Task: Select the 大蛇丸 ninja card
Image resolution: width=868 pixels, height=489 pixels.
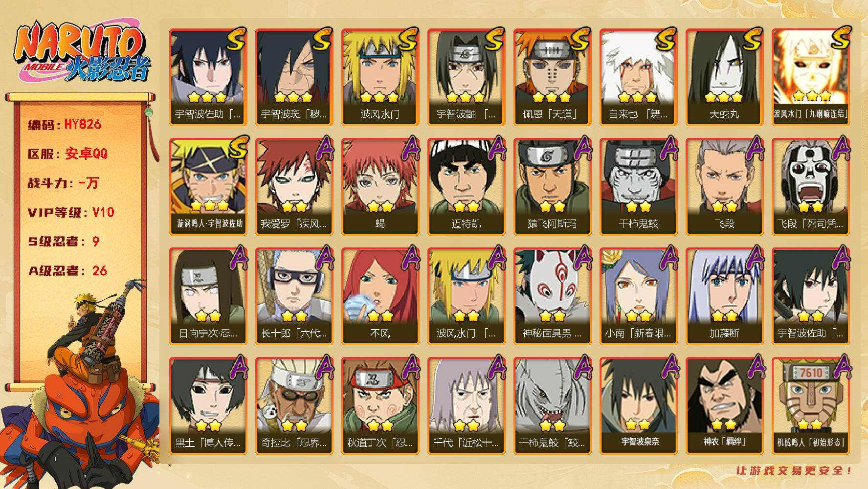Action: [x=724, y=77]
